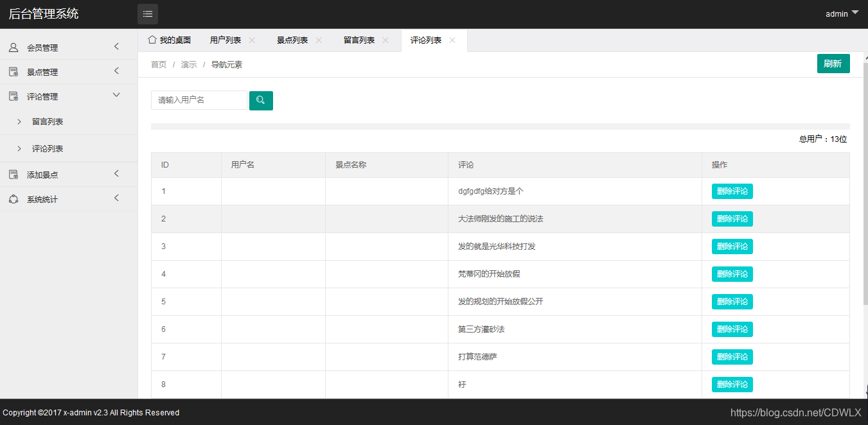The height and width of the screenshot is (425, 868).
Task: Click the 导航元素 breadcrumb
Action: tap(227, 65)
